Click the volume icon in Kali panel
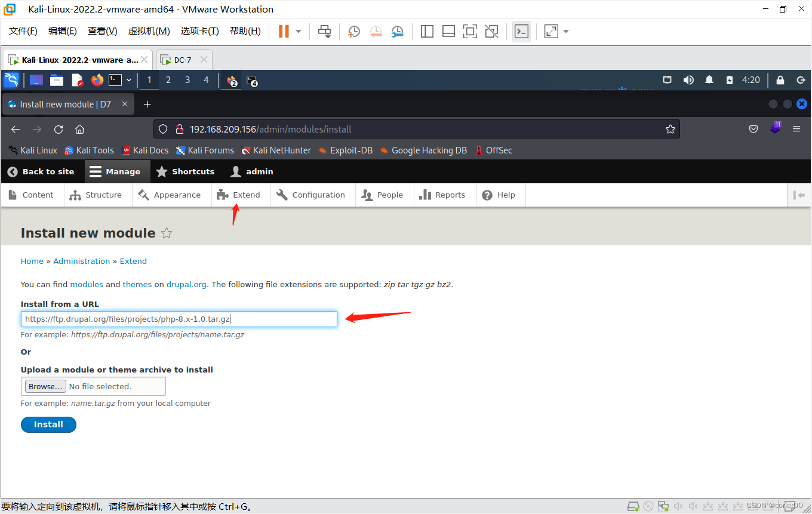 [688, 80]
